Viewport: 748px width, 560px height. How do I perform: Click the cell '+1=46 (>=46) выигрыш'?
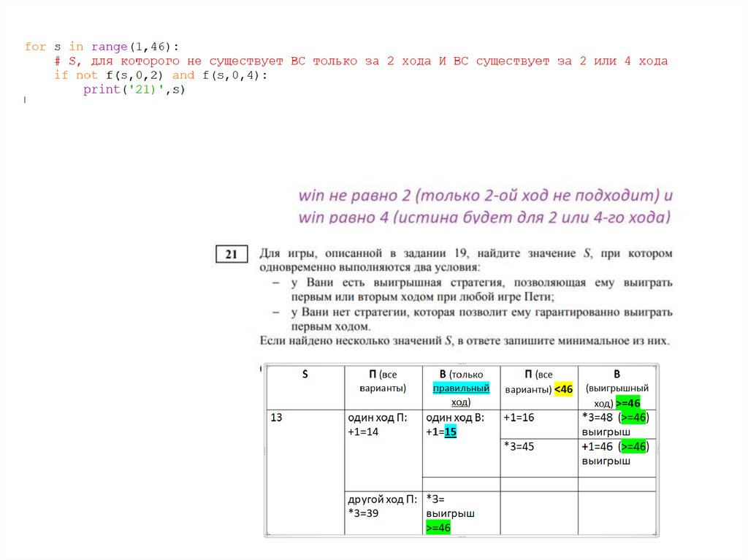click(x=617, y=458)
